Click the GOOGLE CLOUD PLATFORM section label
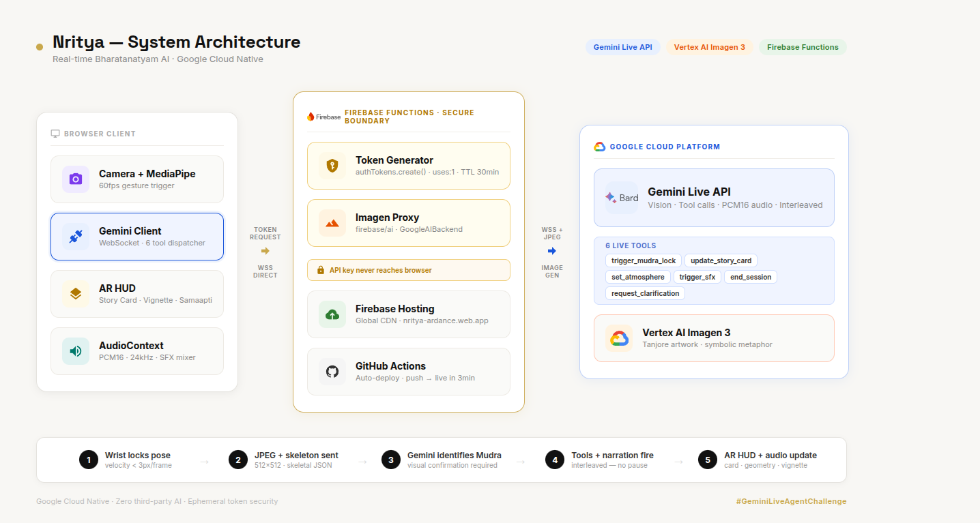The image size is (980, 523). (665, 147)
